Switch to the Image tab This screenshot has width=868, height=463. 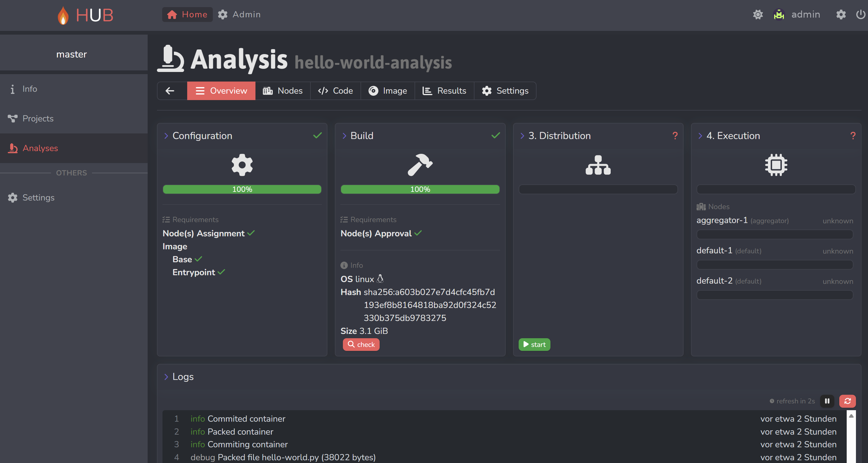coord(387,90)
